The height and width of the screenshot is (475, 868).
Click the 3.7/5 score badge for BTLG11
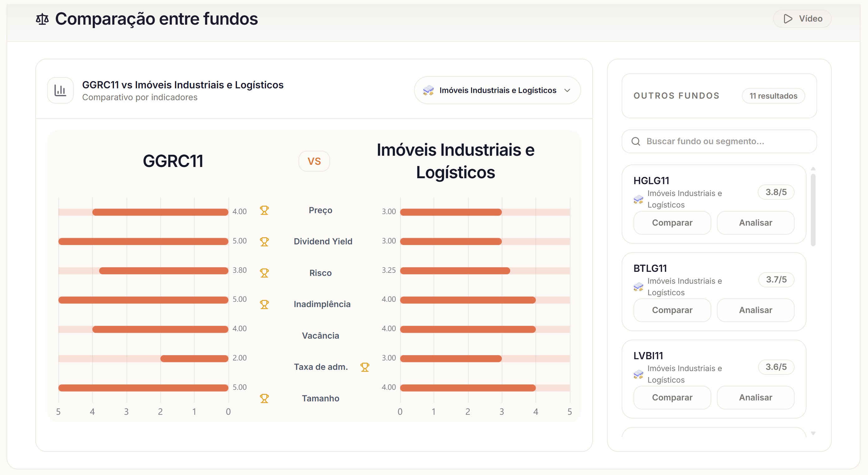776,279
